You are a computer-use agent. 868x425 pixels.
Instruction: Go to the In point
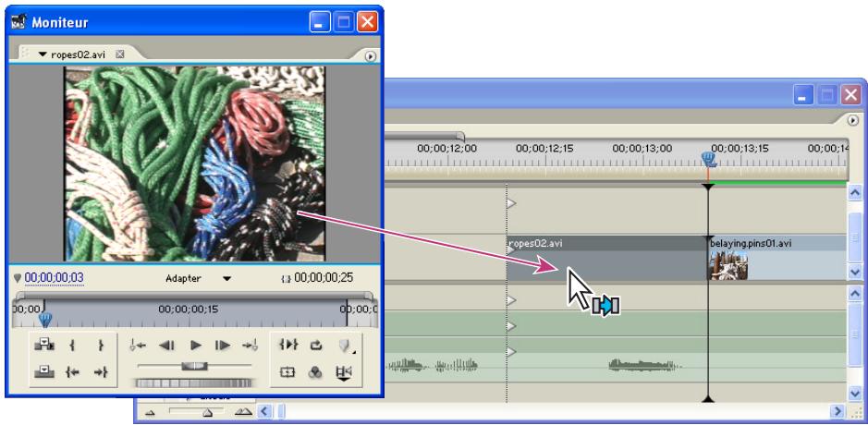(x=70, y=372)
